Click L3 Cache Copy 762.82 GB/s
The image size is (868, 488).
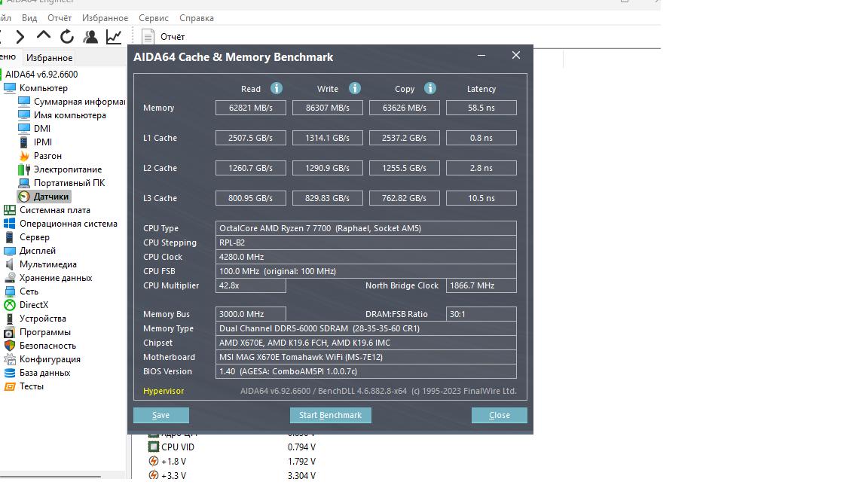pos(405,198)
